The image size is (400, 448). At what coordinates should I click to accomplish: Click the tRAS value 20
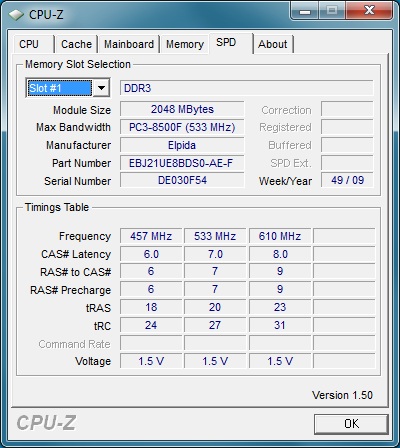click(x=215, y=307)
